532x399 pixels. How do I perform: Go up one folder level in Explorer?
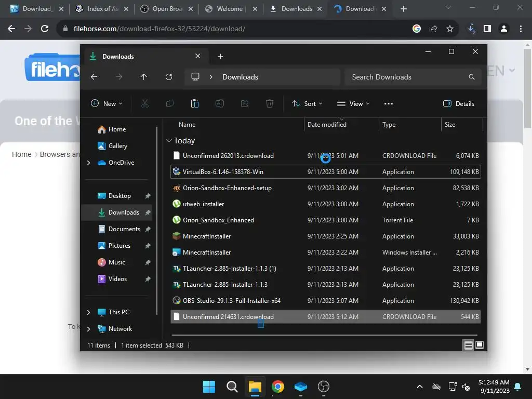(x=144, y=77)
